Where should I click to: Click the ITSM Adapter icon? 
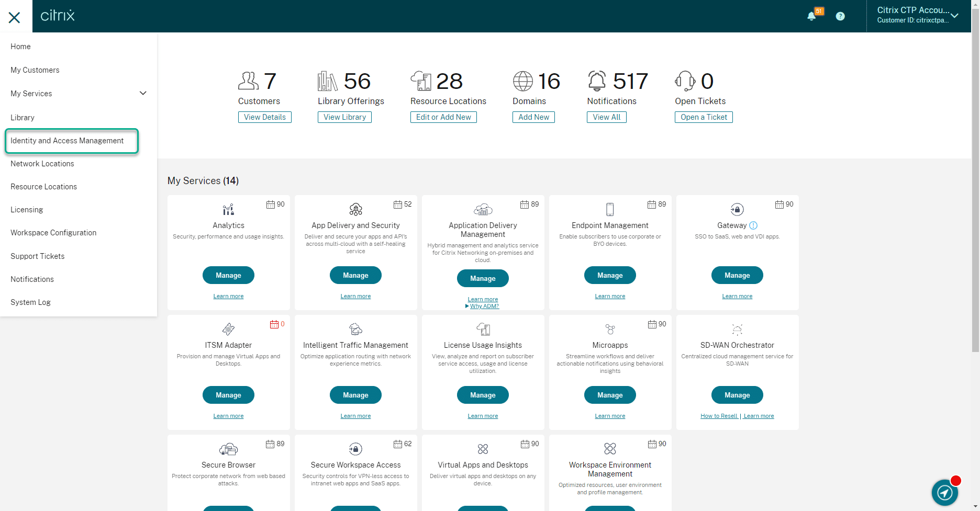pos(228,330)
